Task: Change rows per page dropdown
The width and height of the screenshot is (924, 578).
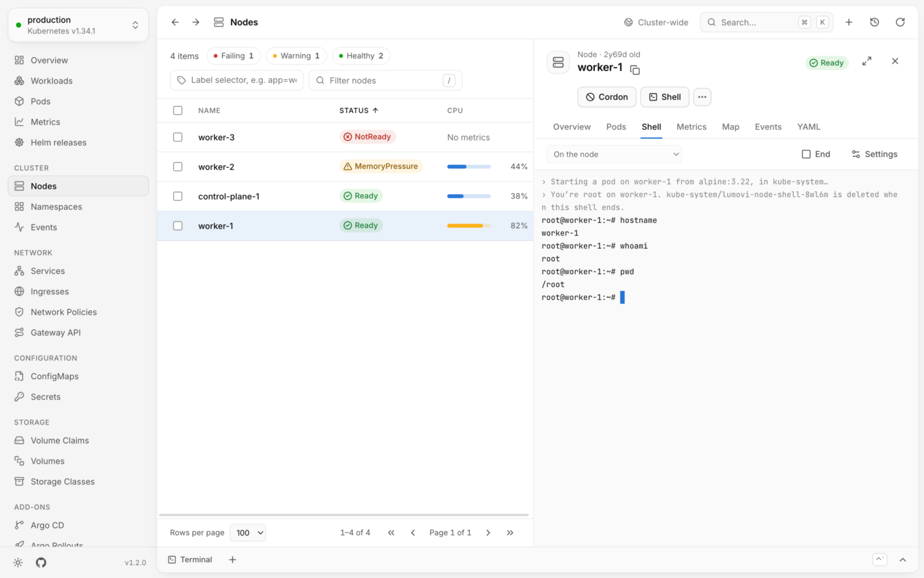Action: tap(248, 533)
